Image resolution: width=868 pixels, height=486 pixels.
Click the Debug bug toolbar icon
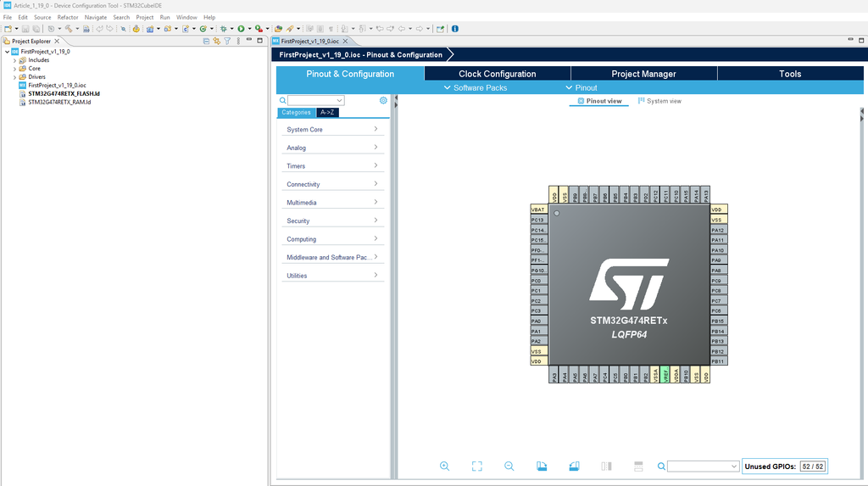(x=222, y=28)
